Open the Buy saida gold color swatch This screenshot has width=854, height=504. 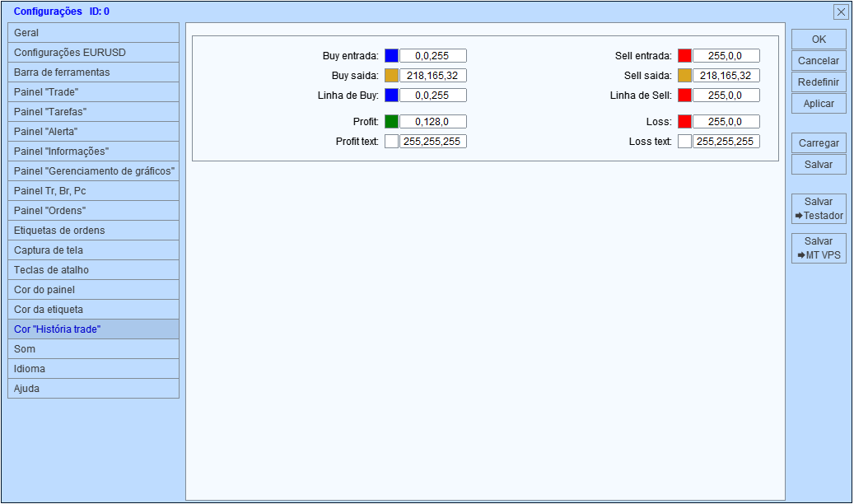[392, 75]
